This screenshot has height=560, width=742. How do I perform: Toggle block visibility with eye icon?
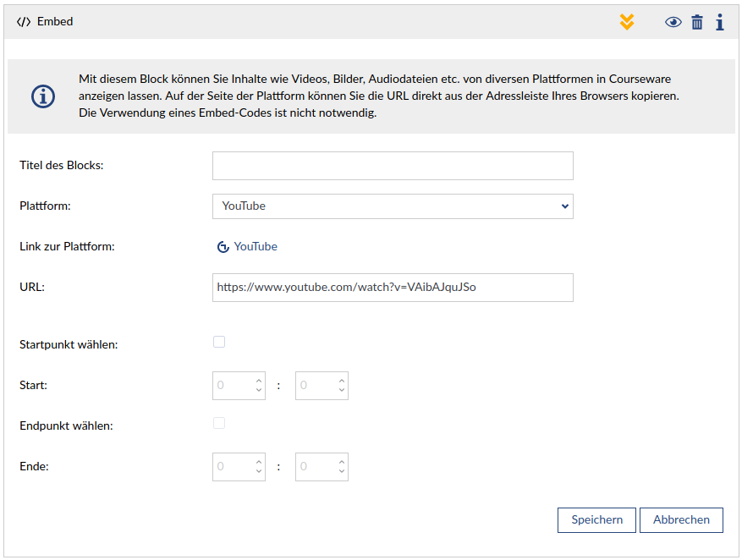point(673,22)
